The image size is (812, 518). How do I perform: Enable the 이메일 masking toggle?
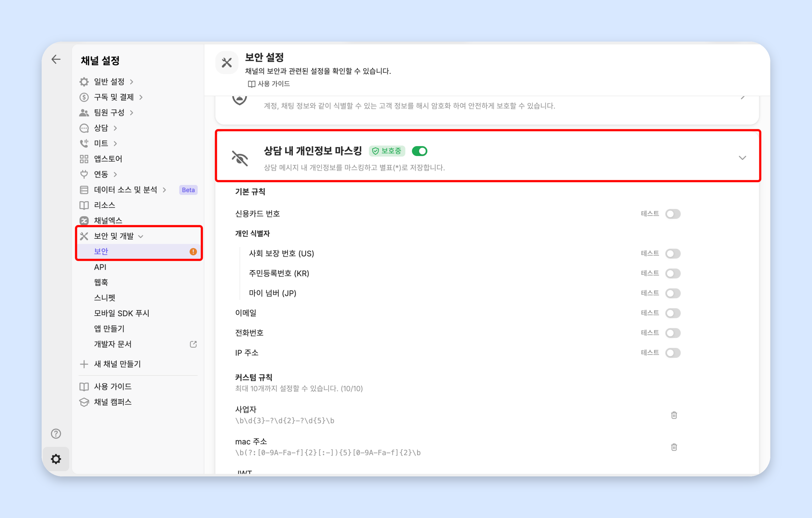tap(673, 313)
